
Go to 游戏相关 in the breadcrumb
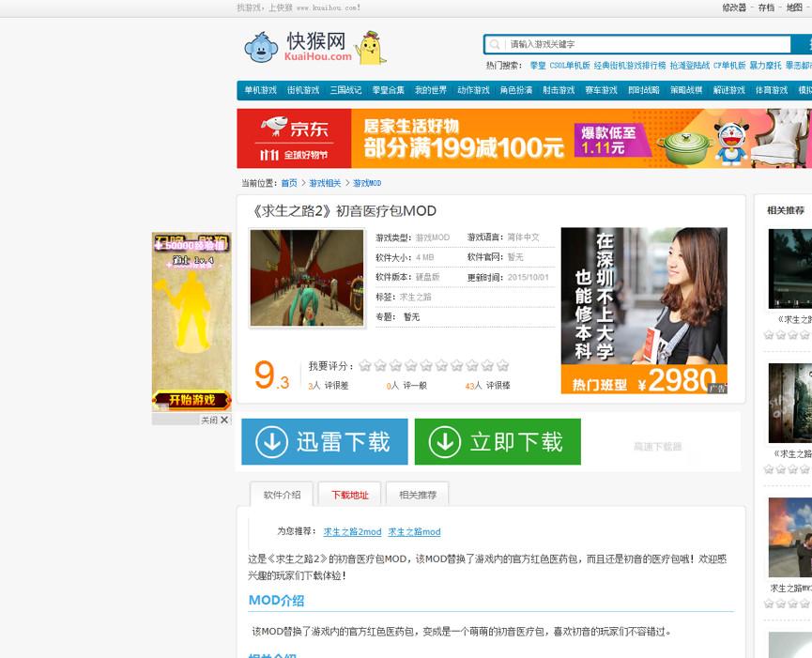pyautogui.click(x=325, y=183)
